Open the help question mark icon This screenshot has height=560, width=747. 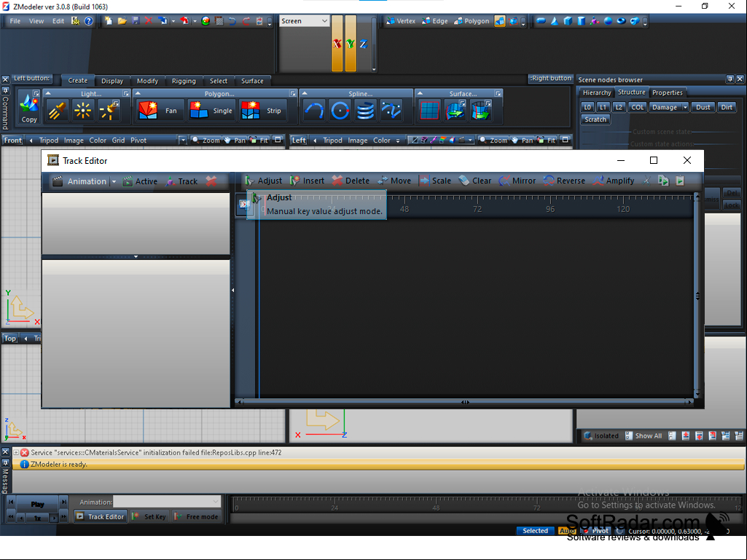tap(89, 21)
